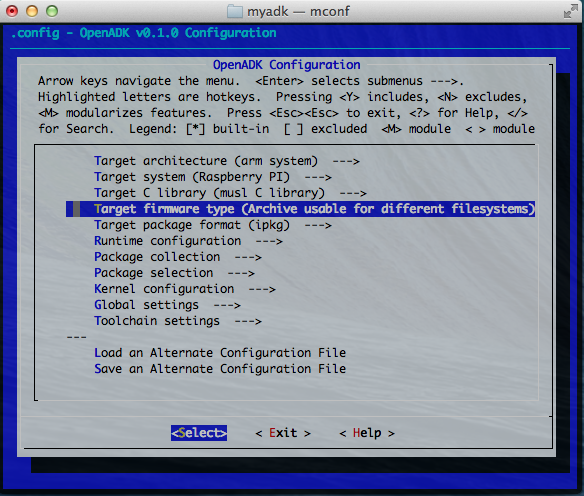This screenshot has width=584, height=496.
Task: Click the yellow minimize window button
Action: click(32, 11)
